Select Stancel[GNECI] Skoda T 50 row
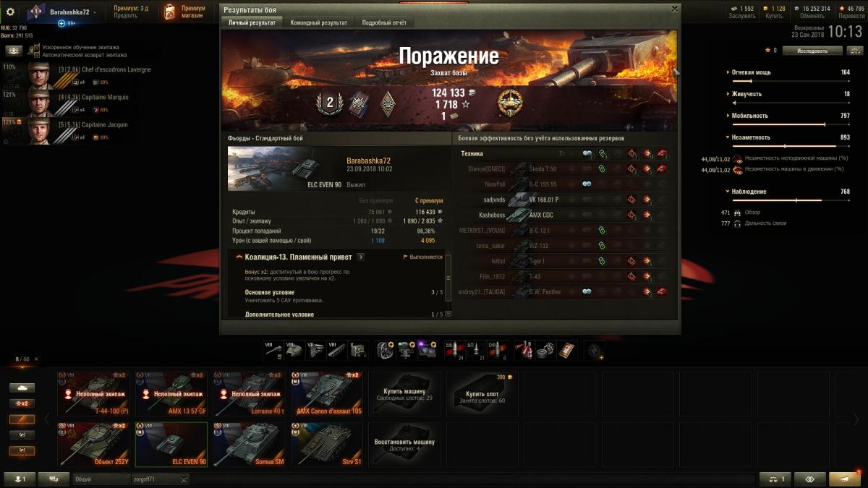 click(x=564, y=168)
